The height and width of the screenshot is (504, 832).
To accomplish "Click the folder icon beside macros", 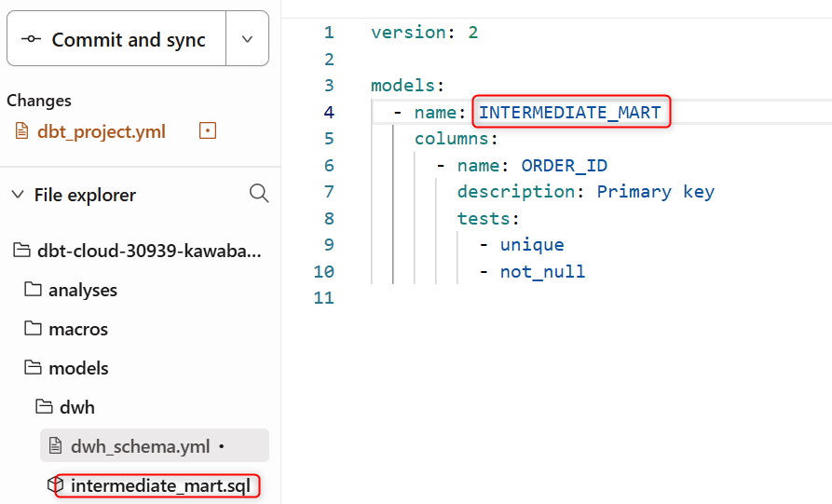I will (x=33, y=329).
